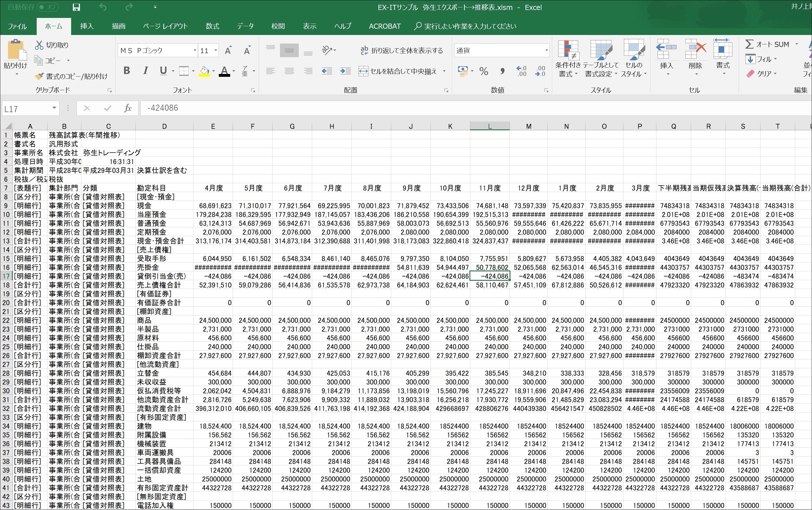The height and width of the screenshot is (510, 812).
Task: Expand the number format 通貨 dropdown
Action: (x=546, y=51)
